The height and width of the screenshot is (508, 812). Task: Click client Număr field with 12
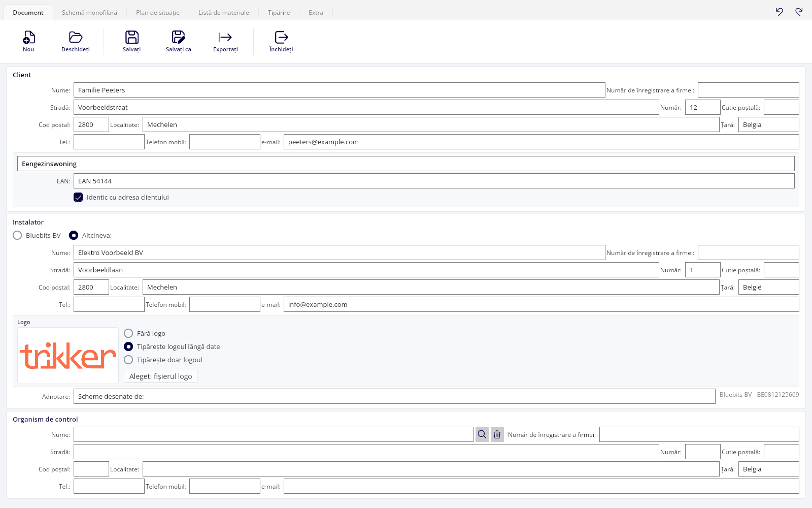703,107
